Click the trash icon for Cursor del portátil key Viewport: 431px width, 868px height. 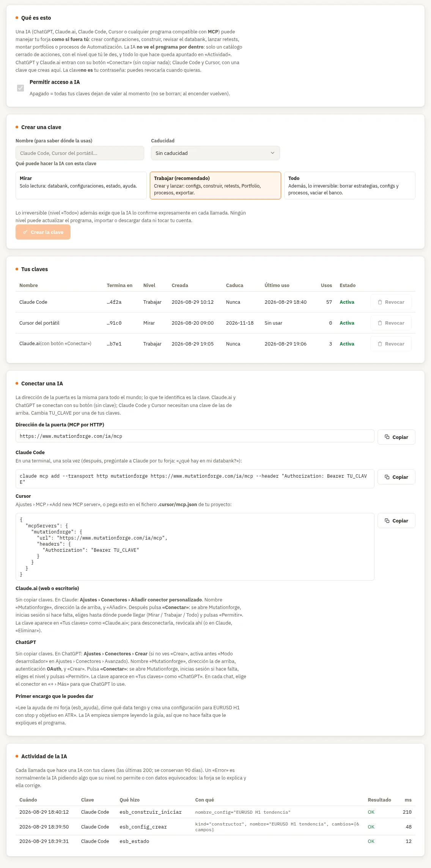point(380,323)
